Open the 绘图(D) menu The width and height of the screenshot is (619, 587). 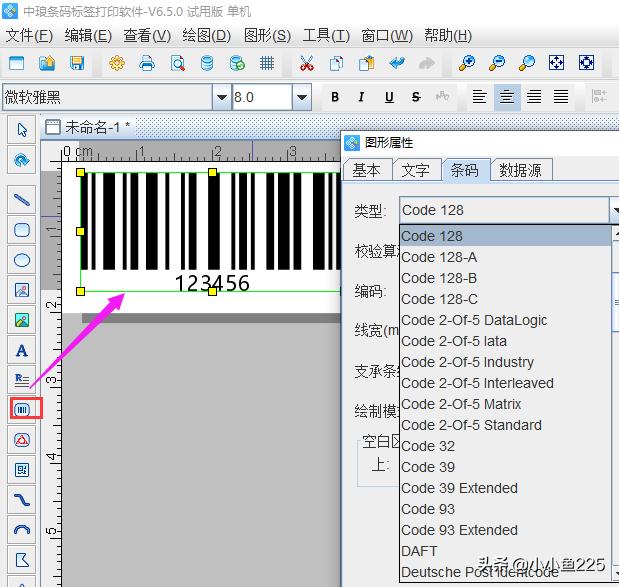click(207, 35)
